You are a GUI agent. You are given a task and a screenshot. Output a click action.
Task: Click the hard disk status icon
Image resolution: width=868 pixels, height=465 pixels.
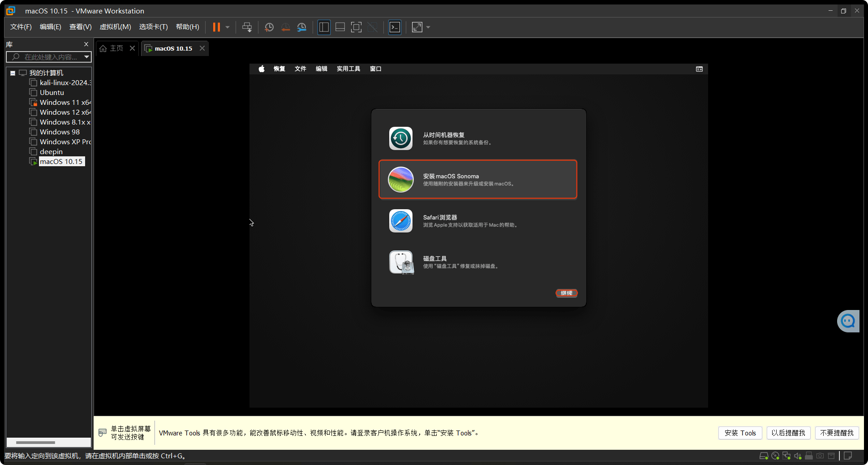764,456
